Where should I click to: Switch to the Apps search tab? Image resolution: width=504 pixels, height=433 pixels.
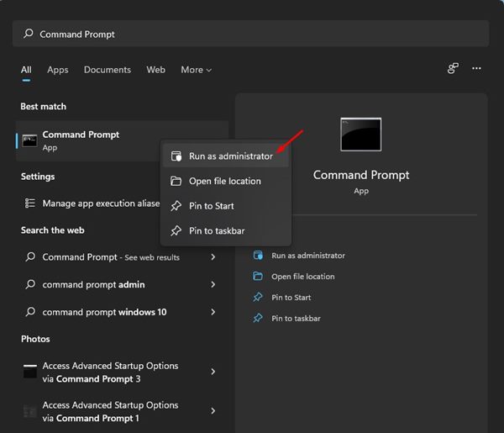pyautogui.click(x=58, y=70)
